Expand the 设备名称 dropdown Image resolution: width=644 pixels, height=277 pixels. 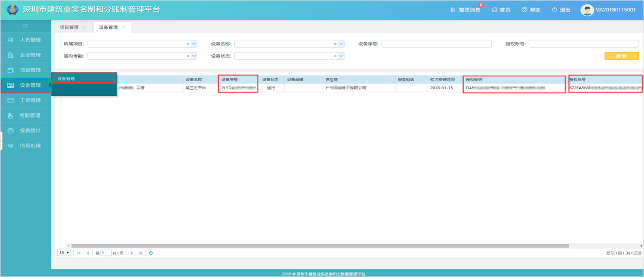(341, 44)
